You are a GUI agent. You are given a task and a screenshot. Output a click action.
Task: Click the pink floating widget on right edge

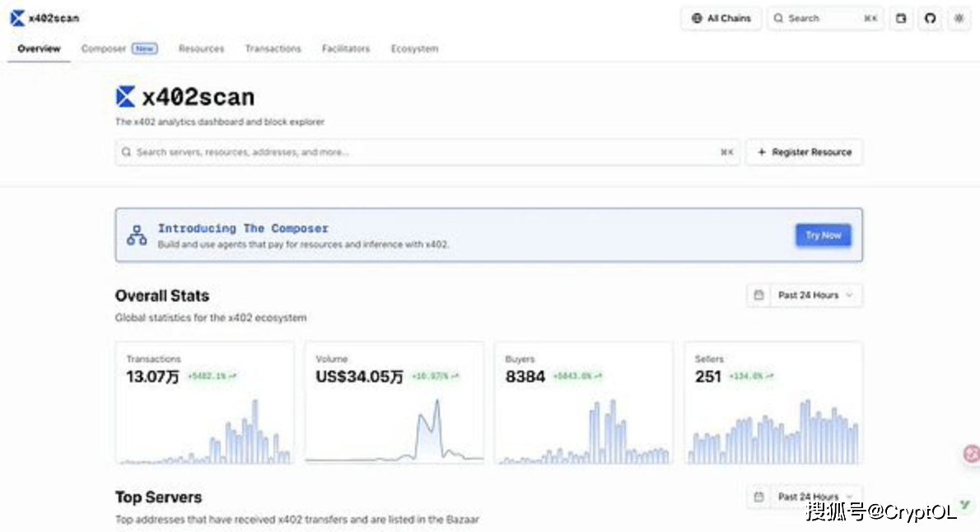971,454
